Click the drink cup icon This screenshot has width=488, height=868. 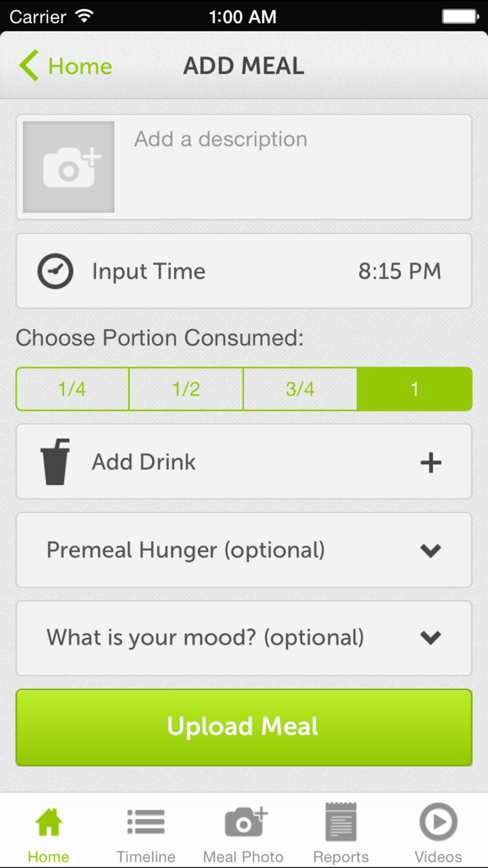pos(55,462)
